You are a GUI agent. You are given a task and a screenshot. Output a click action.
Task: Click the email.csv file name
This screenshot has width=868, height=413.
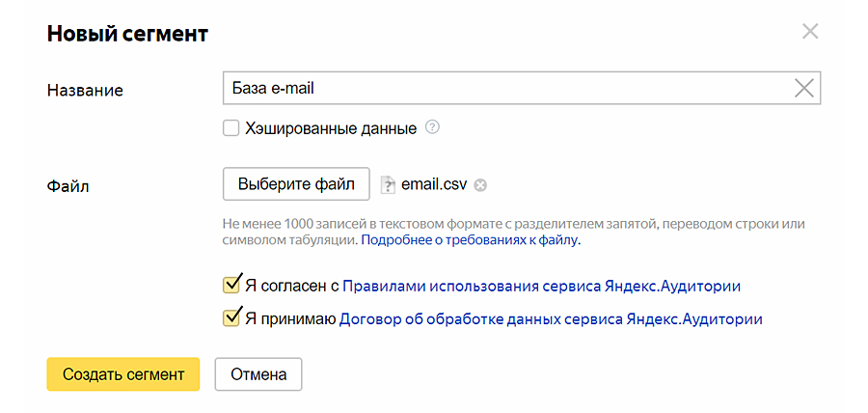[435, 184]
